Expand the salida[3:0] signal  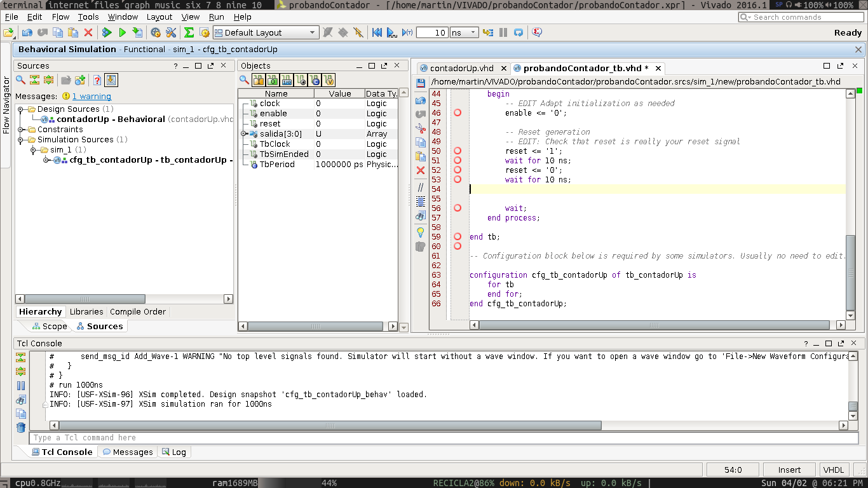[x=244, y=134]
